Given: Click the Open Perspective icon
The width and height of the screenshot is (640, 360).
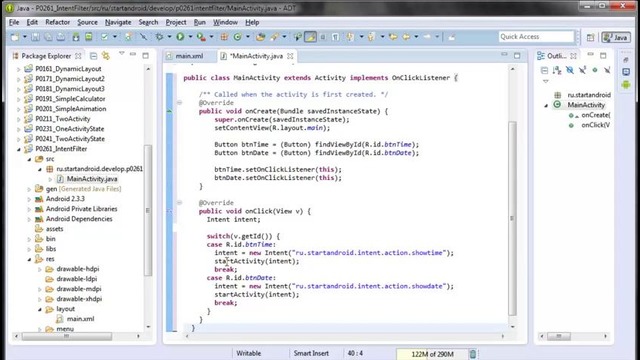Looking at the screenshot, I should [591, 38].
